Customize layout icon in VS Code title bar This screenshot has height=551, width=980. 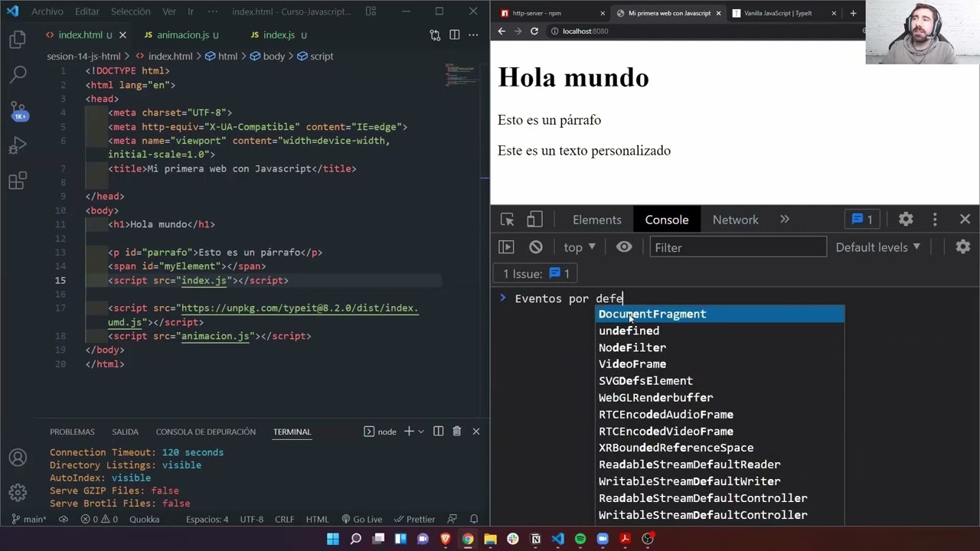[x=371, y=11]
